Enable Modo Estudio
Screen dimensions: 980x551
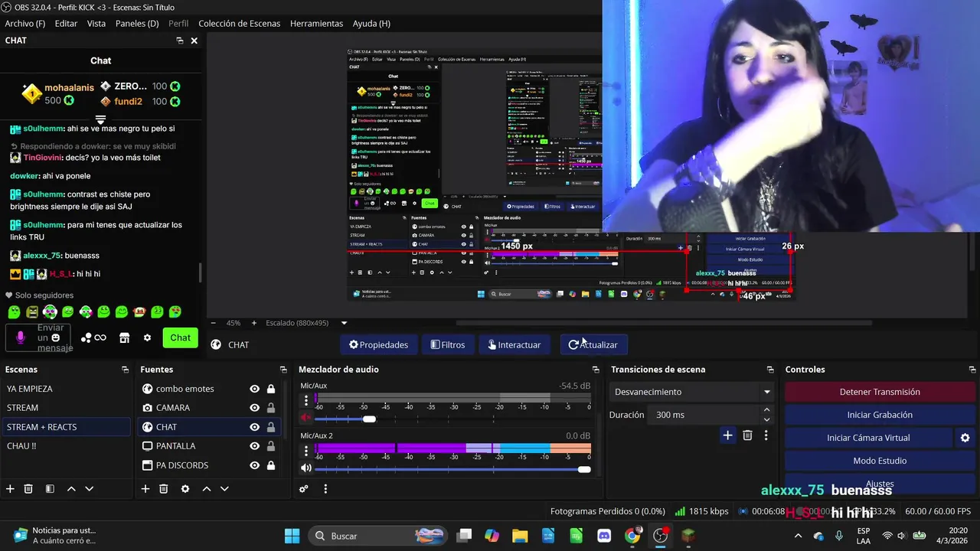[x=880, y=461]
